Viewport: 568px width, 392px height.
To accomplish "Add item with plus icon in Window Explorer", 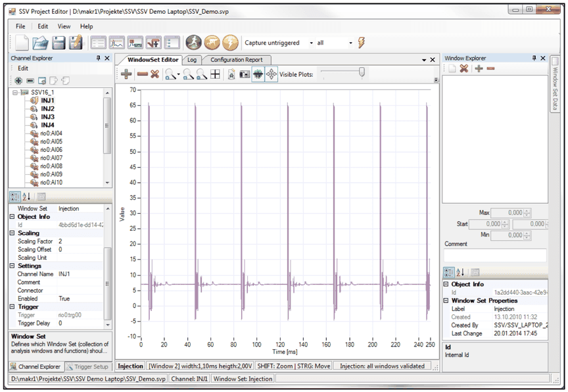I will click(x=479, y=68).
